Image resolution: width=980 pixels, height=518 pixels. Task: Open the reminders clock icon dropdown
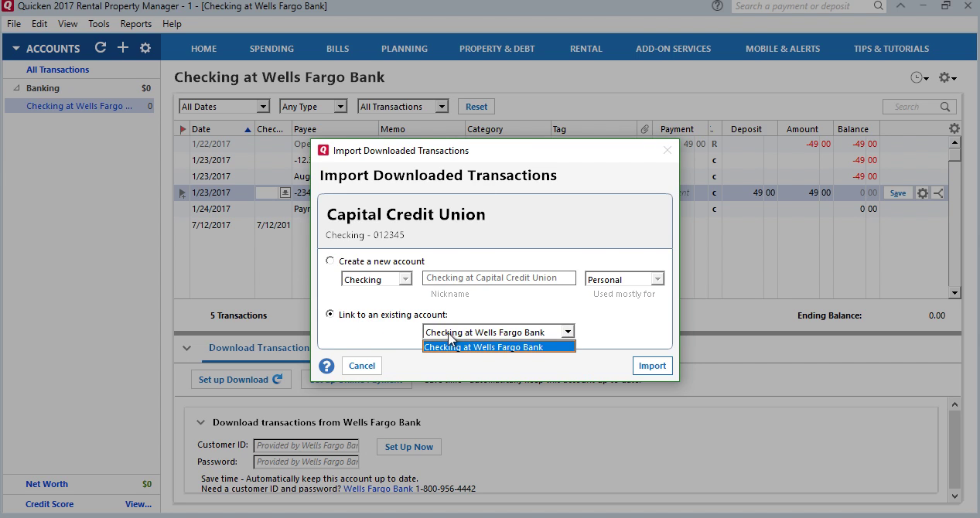point(920,78)
